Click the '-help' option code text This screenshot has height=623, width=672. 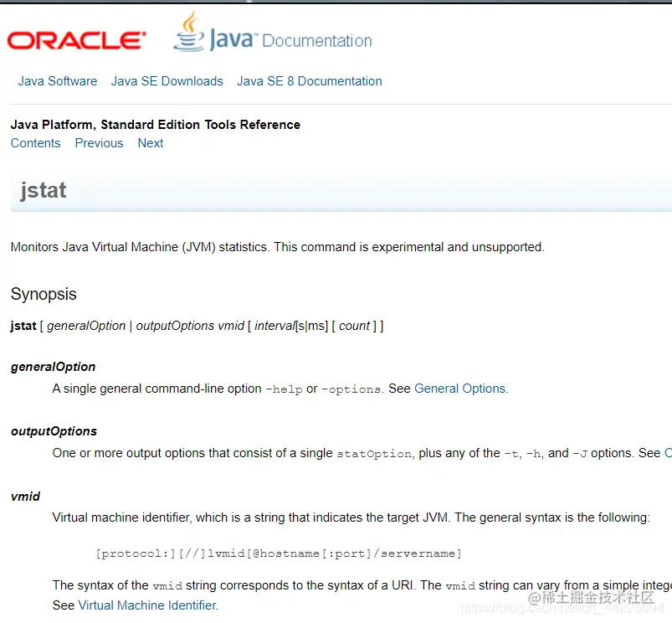pos(285,389)
